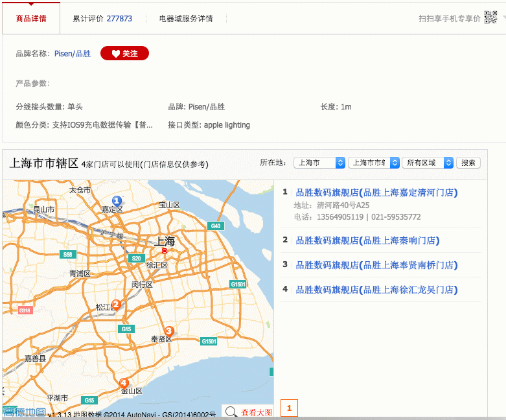506x420 pixels.
Task: Click the 昆山市 label on the map
Action: pyautogui.click(x=44, y=209)
